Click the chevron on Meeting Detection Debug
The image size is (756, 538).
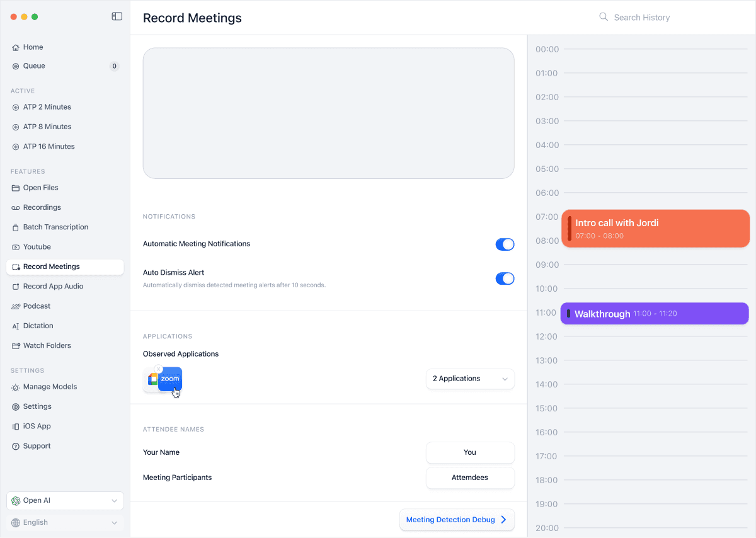click(503, 520)
